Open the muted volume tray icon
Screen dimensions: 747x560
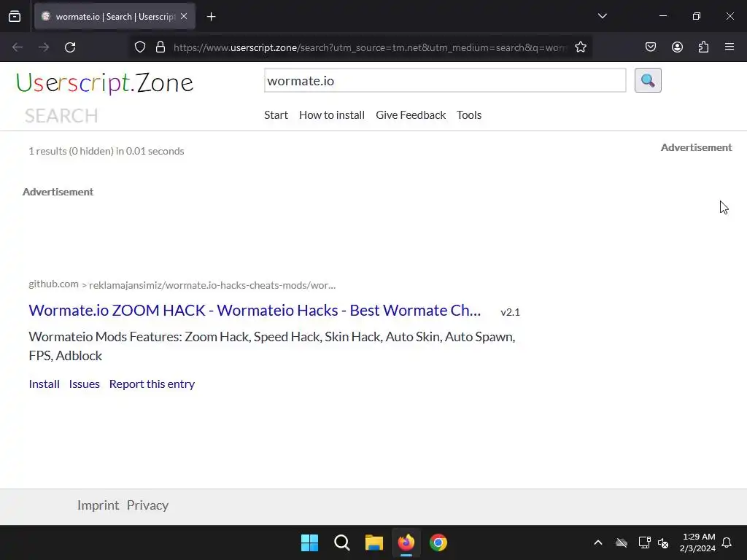pyautogui.click(x=663, y=542)
